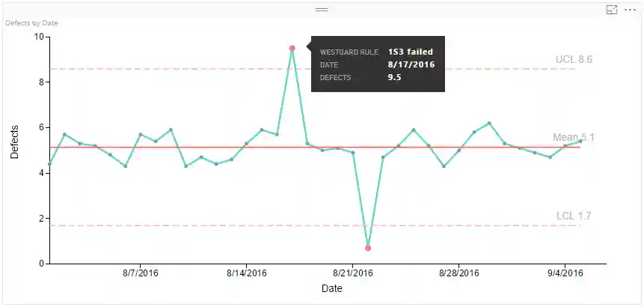Click the 8/7/2016 x-axis date label
This screenshot has height=307, width=644.
140,273
